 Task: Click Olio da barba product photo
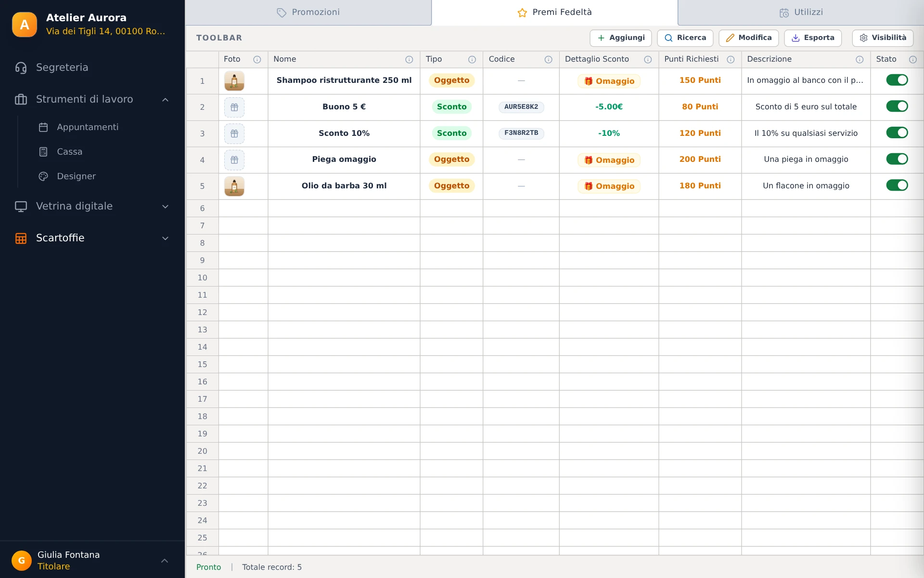pyautogui.click(x=234, y=186)
